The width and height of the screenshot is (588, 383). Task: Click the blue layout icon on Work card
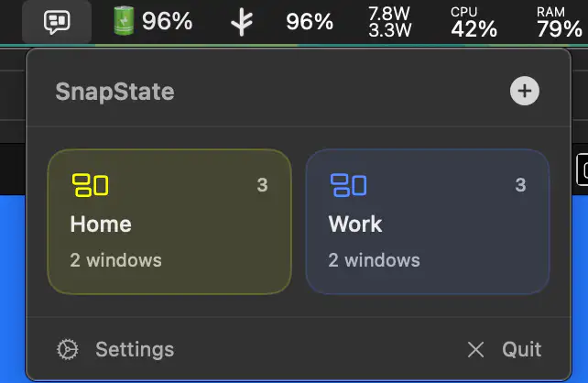click(x=348, y=185)
